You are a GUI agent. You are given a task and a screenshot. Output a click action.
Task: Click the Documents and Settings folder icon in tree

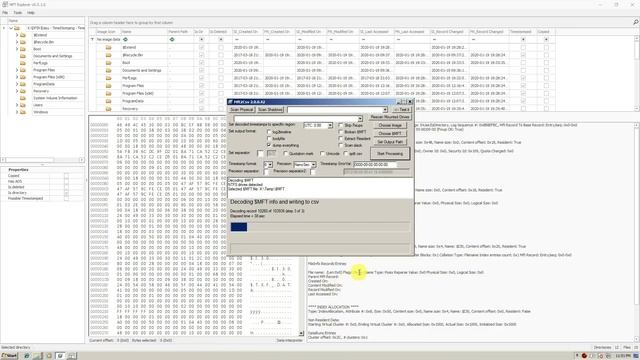pos(23,56)
